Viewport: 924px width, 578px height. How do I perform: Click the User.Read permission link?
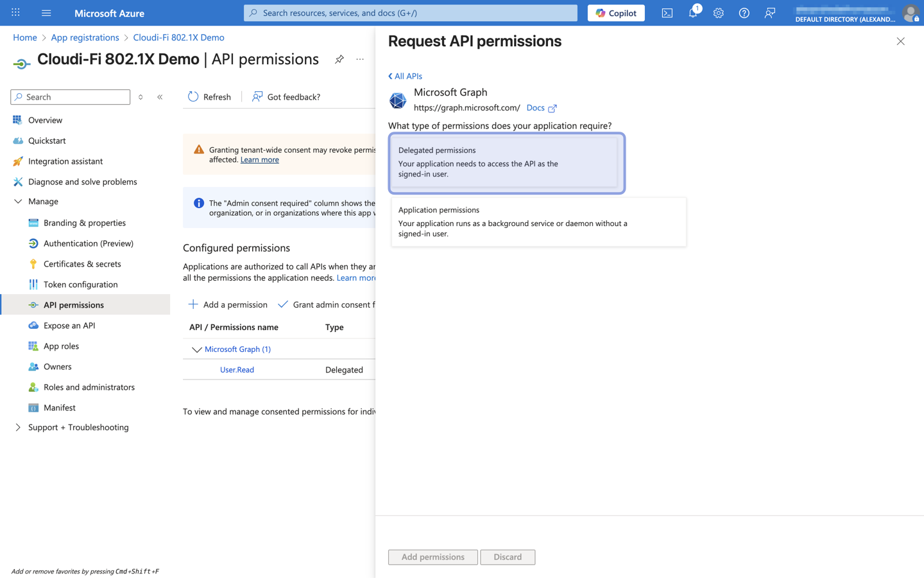237,370
